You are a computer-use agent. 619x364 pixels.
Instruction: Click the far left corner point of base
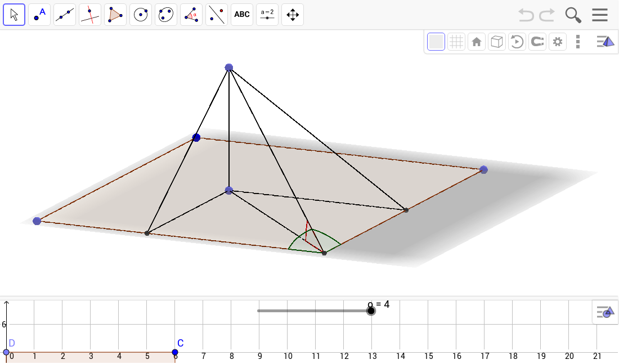37,221
